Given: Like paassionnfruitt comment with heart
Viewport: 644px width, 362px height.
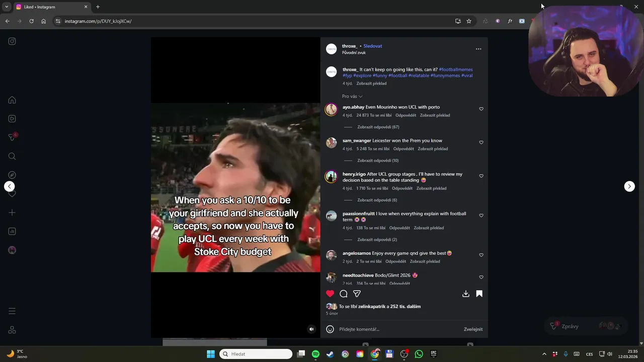Looking at the screenshot, I should [x=481, y=216].
